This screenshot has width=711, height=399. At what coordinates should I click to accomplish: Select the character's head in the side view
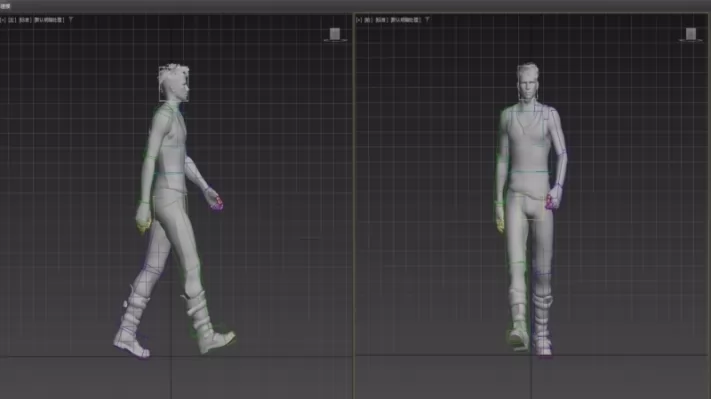pyautogui.click(x=175, y=83)
